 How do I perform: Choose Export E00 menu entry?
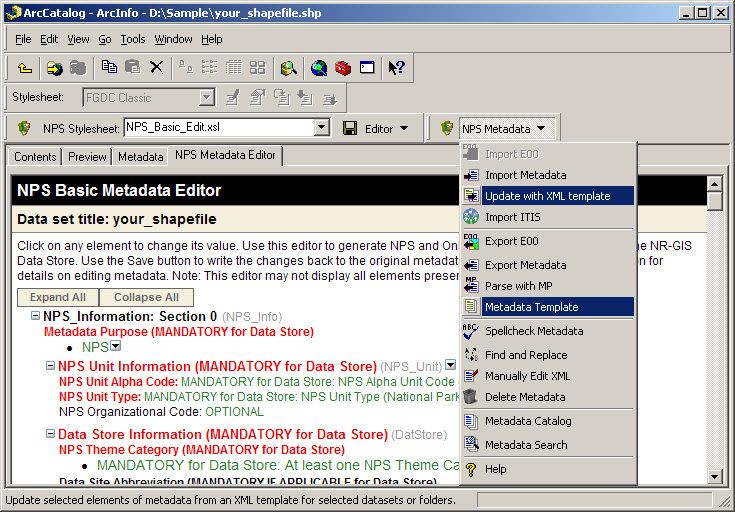[548, 241]
